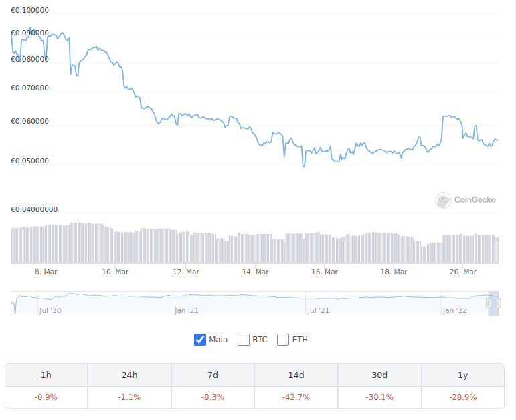This screenshot has height=420, width=516.
Task: Click Jan '21 on the navigator timeline
Action: pyautogui.click(x=187, y=310)
